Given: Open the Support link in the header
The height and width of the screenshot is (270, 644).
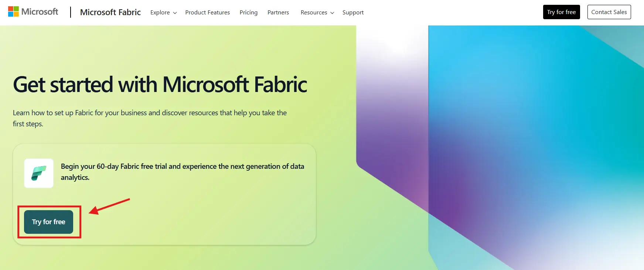Looking at the screenshot, I should 353,13.
